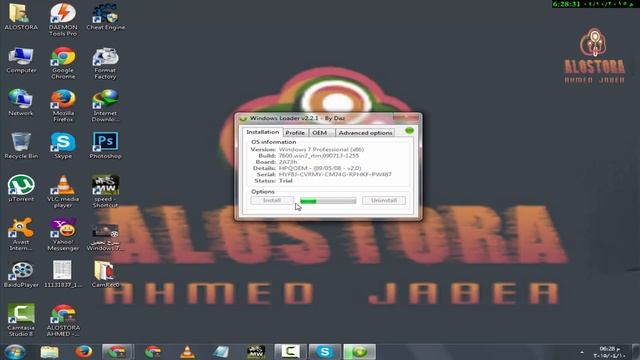Select the Computer desktop icon
Image resolution: width=640 pixels, height=360 pixels.
(x=21, y=60)
